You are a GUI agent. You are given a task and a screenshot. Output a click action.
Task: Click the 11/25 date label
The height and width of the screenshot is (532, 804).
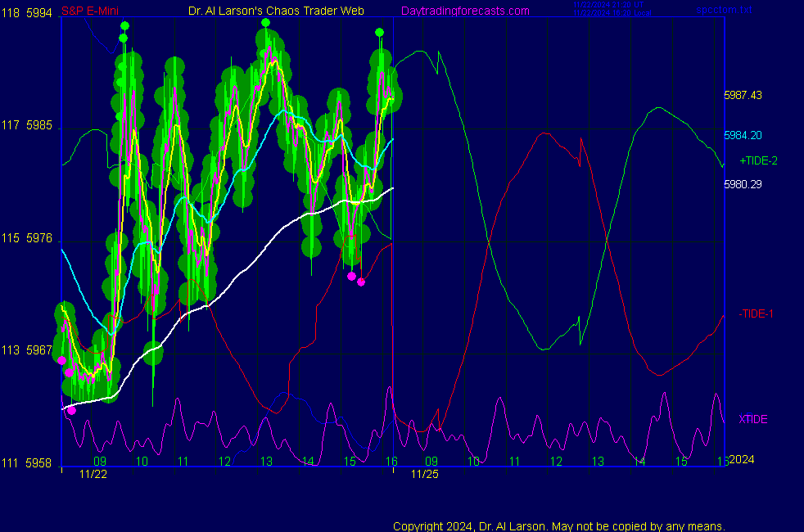tap(425, 474)
